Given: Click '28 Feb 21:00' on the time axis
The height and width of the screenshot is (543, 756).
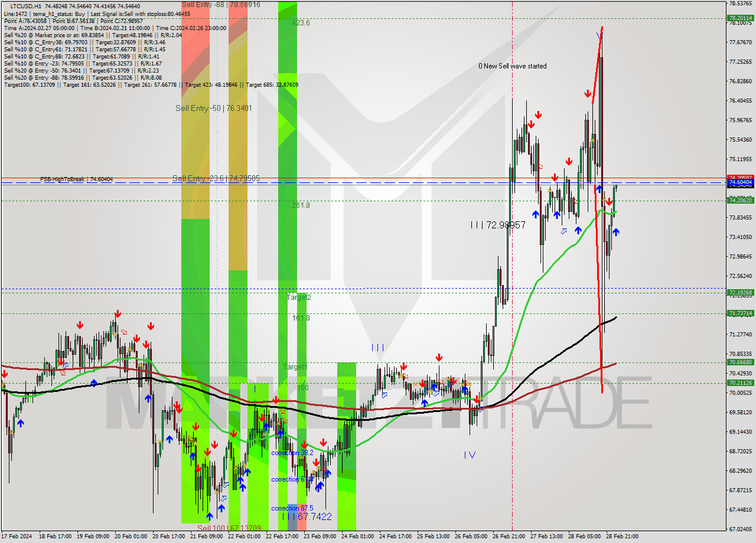Looking at the screenshot, I should (622, 537).
